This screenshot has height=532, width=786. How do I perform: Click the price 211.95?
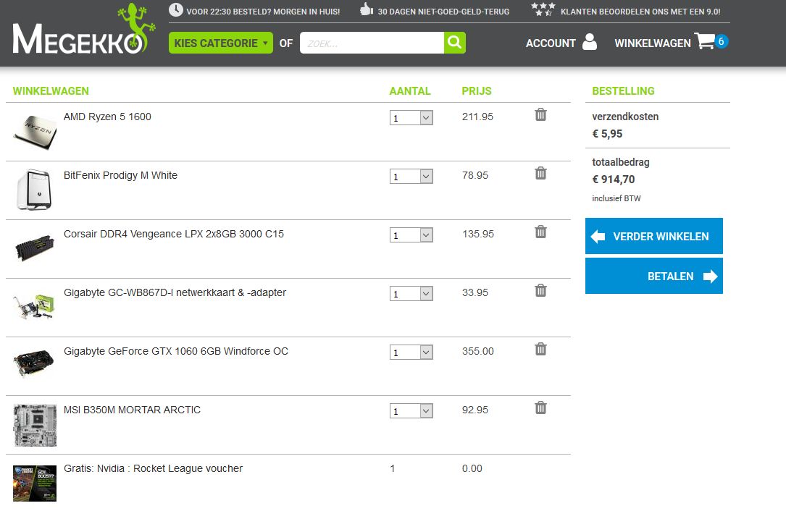(x=477, y=117)
